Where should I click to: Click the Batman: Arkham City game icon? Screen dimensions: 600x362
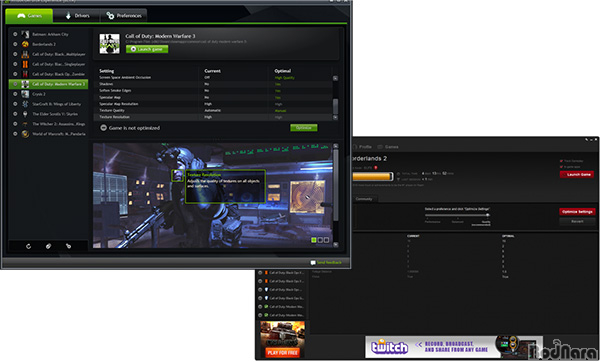tap(25, 34)
